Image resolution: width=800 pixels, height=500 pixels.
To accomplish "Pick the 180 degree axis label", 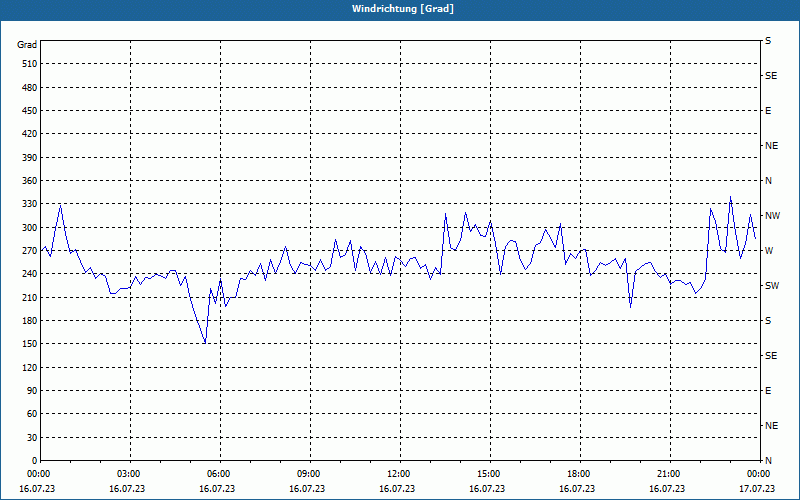I will (30, 321).
